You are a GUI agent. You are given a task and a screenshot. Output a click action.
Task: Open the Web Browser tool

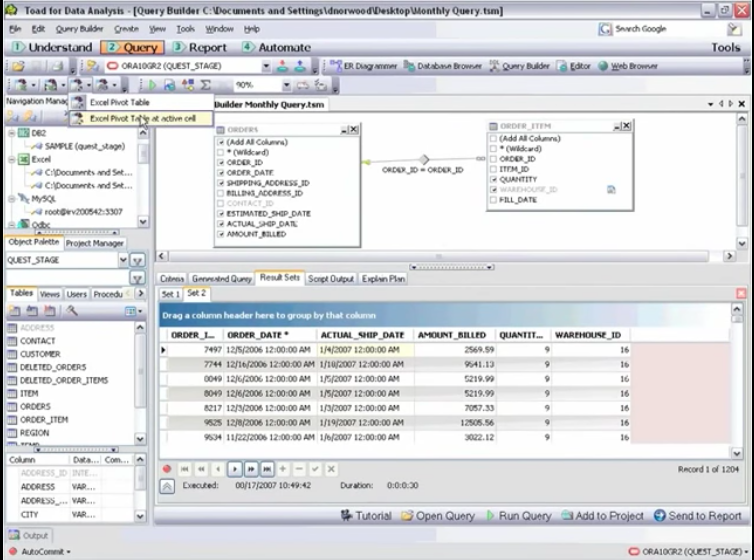click(x=628, y=66)
